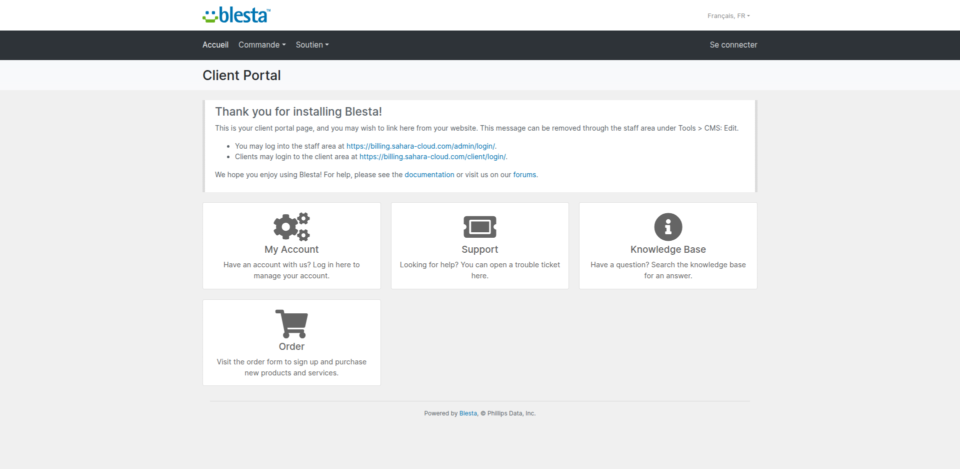Click 'Search the knowledge base for an answer' text
This screenshot has width=960, height=469.
(x=697, y=271)
